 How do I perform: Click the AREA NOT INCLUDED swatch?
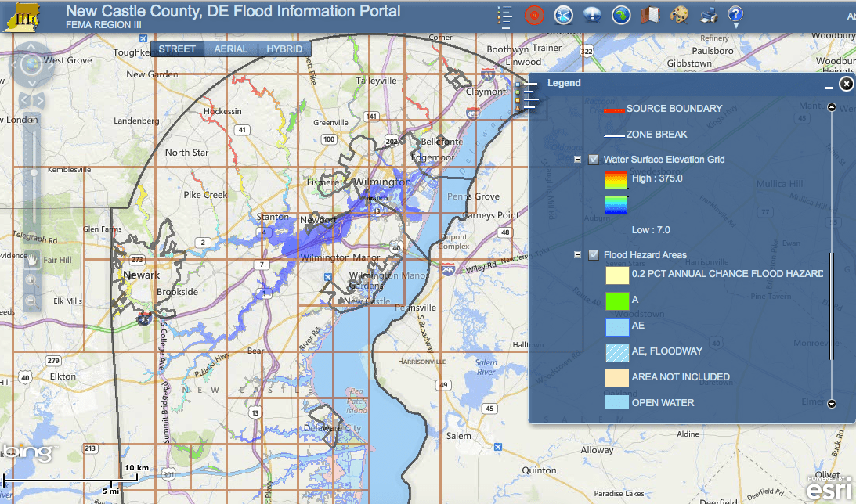tap(617, 378)
